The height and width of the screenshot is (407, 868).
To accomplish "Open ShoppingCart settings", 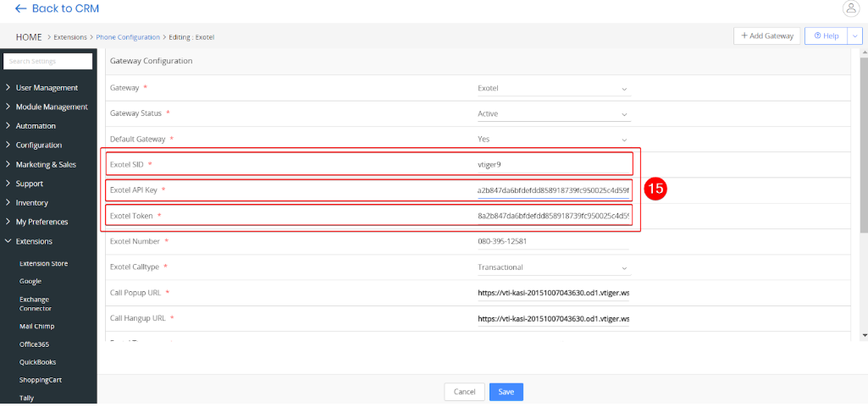I will [41, 380].
